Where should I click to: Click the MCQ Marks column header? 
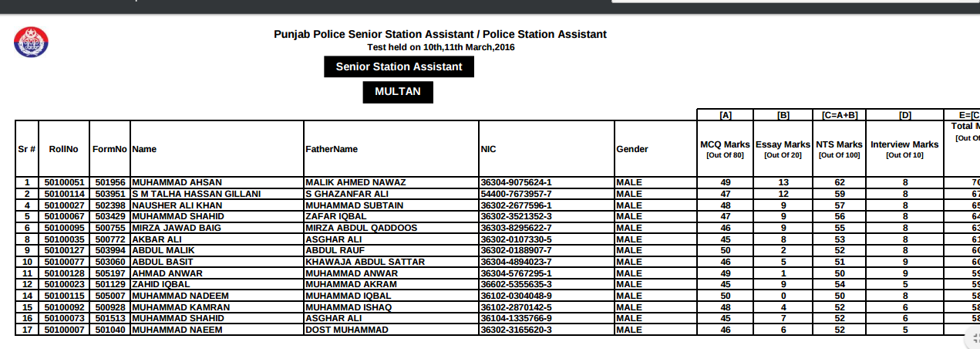725,144
